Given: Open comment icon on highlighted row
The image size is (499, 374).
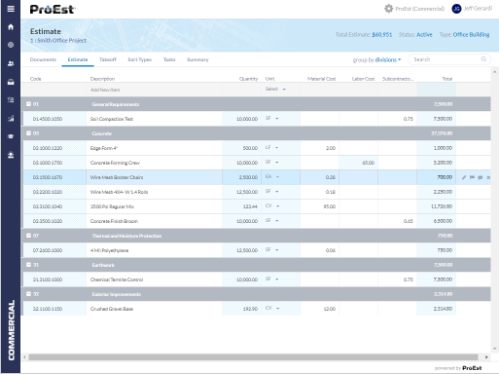Looking at the screenshot, I should tap(480, 177).
